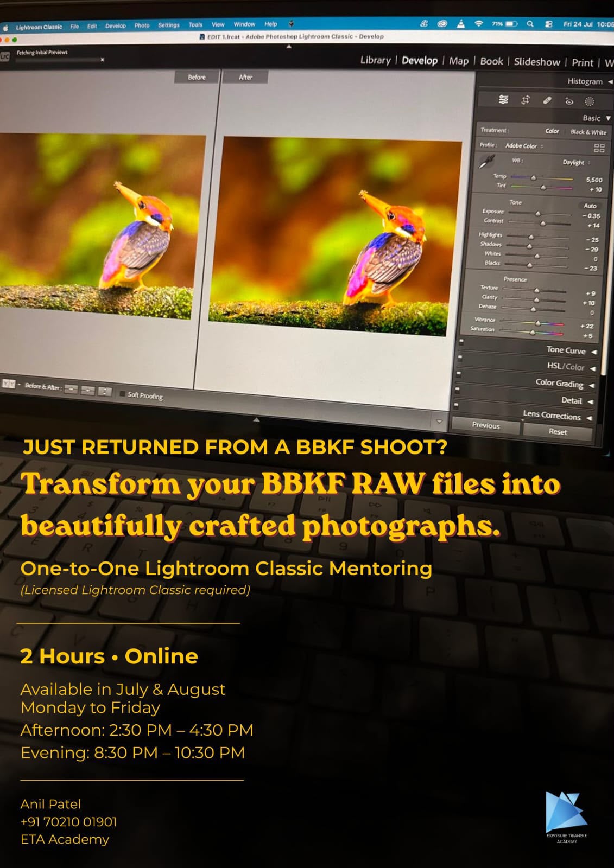Expand the Lens Corrections panel
This screenshot has width=614, height=868.
click(589, 418)
